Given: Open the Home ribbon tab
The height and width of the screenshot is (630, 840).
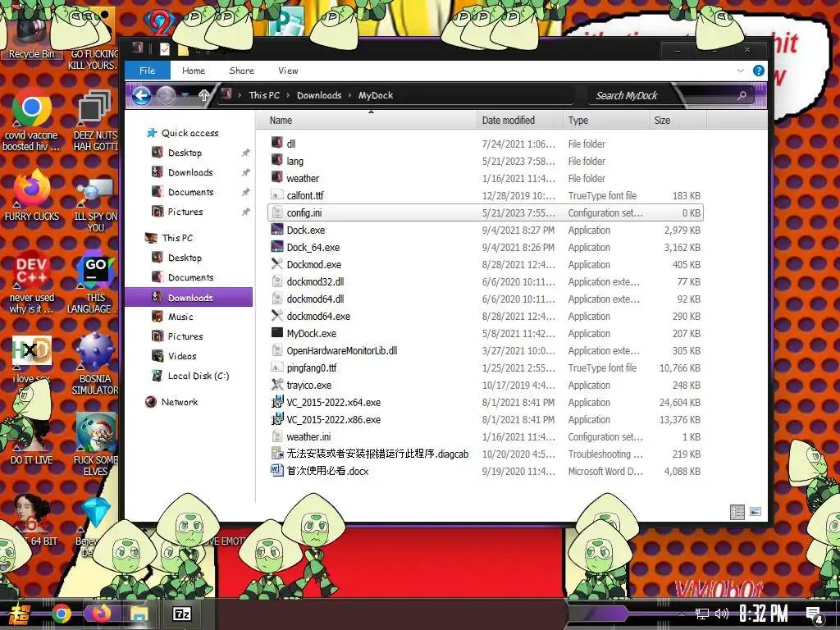Looking at the screenshot, I should click(194, 71).
